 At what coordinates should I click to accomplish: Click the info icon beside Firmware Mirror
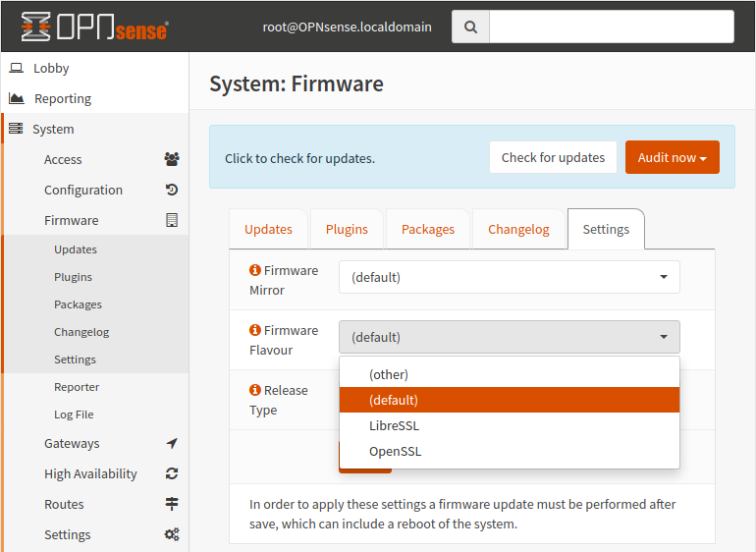point(255,270)
